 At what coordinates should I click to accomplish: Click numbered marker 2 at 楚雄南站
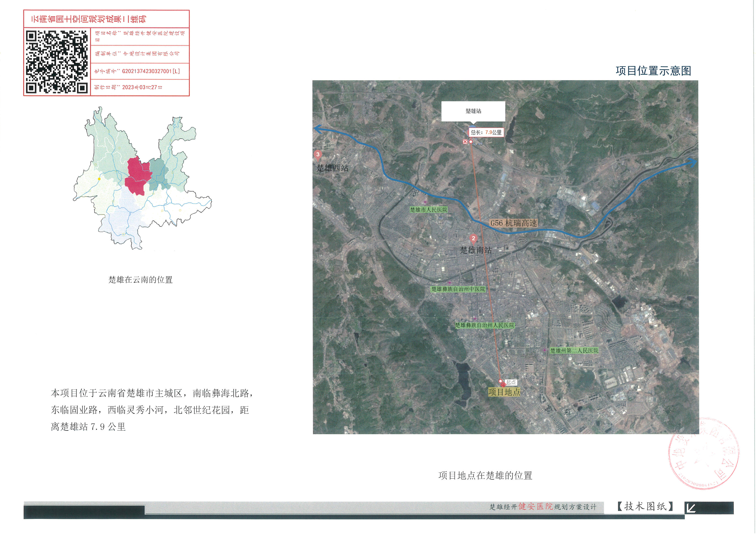[473, 238]
